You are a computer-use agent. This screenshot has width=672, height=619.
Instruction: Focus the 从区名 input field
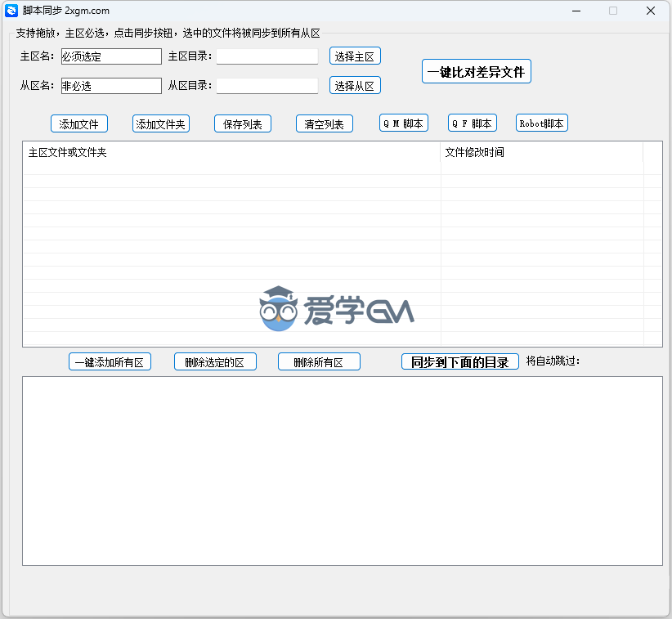[111, 86]
